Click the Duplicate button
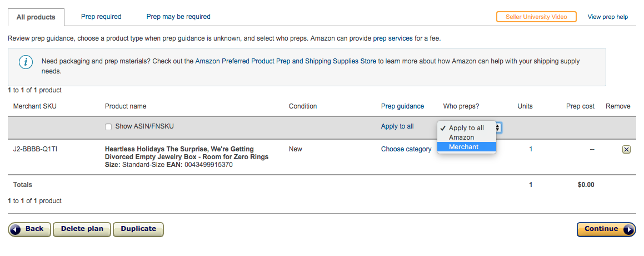This screenshot has width=644, height=256. [x=138, y=229]
